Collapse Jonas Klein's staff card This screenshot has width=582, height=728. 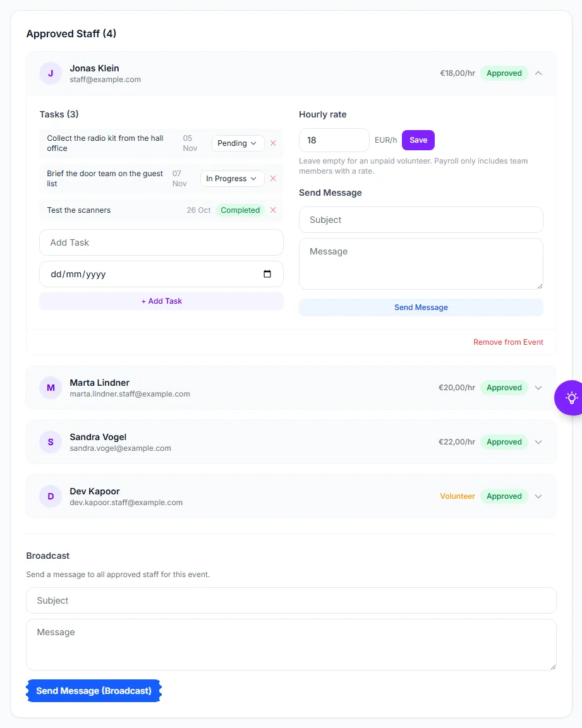click(x=538, y=73)
